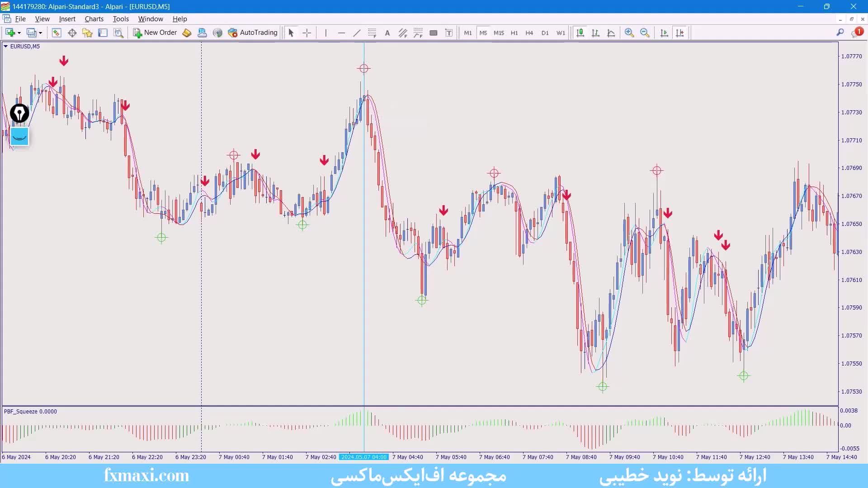Open the Insert menu
Viewport: 868px width, 488px height.
tap(67, 19)
